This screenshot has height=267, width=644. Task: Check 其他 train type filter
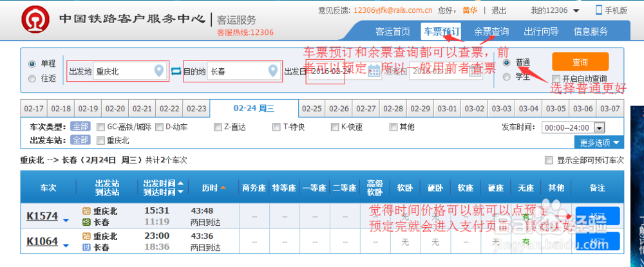pyautogui.click(x=393, y=127)
